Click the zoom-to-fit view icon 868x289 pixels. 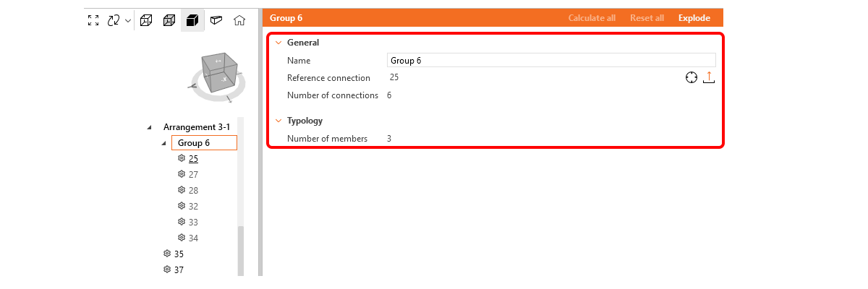tap(93, 20)
